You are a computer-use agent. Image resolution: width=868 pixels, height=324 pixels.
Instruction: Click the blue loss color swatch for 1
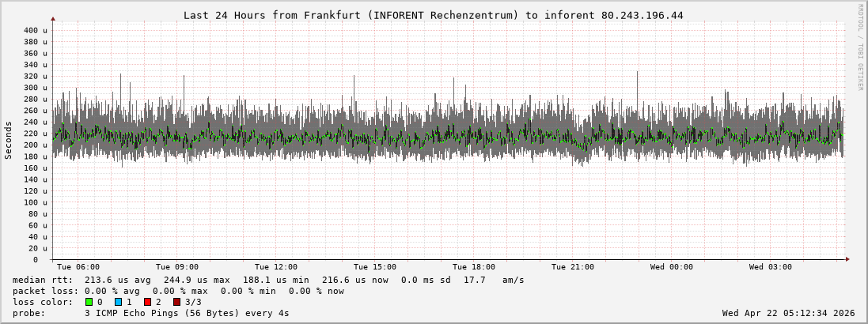point(119,302)
